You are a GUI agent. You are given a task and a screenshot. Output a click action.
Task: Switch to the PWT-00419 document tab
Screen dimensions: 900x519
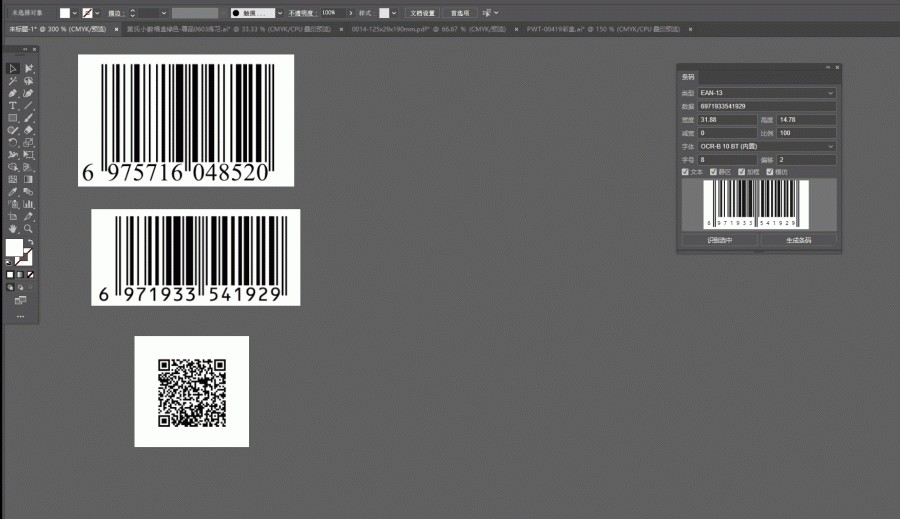[603, 29]
